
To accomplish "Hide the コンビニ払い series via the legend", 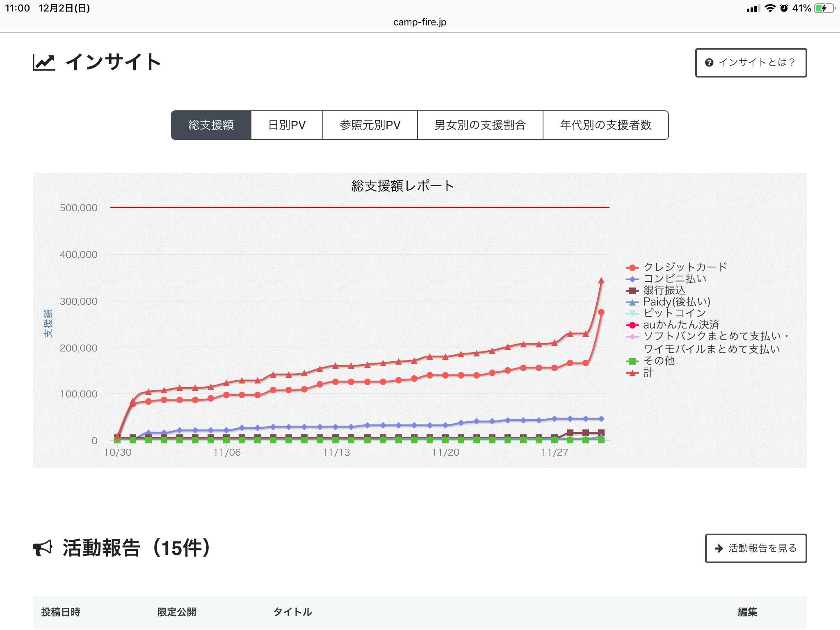I will 674,279.
